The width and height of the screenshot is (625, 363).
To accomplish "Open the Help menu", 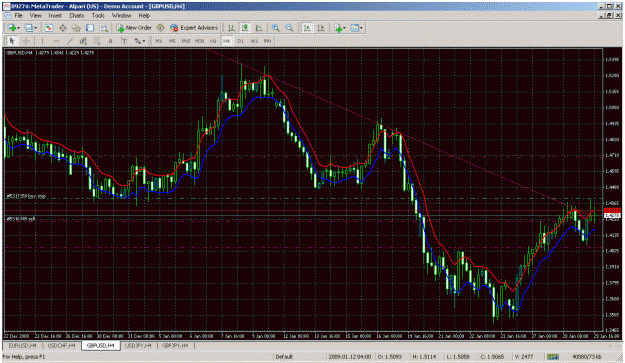I will [144, 16].
